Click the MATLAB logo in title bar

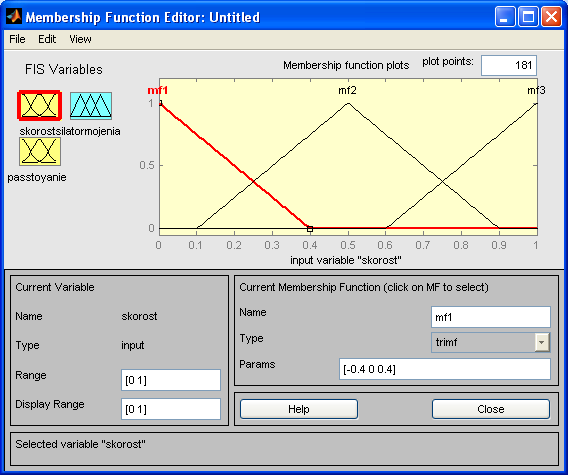(14, 17)
